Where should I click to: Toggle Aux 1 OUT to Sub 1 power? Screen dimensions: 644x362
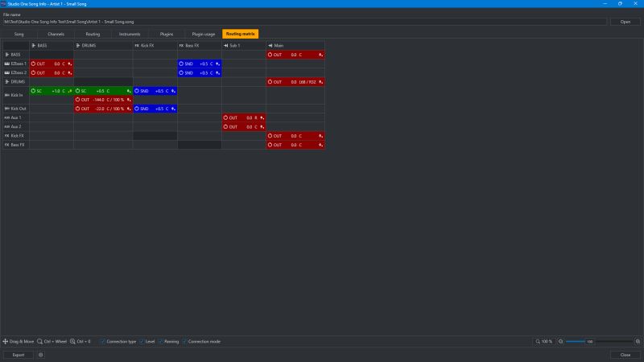pos(225,117)
